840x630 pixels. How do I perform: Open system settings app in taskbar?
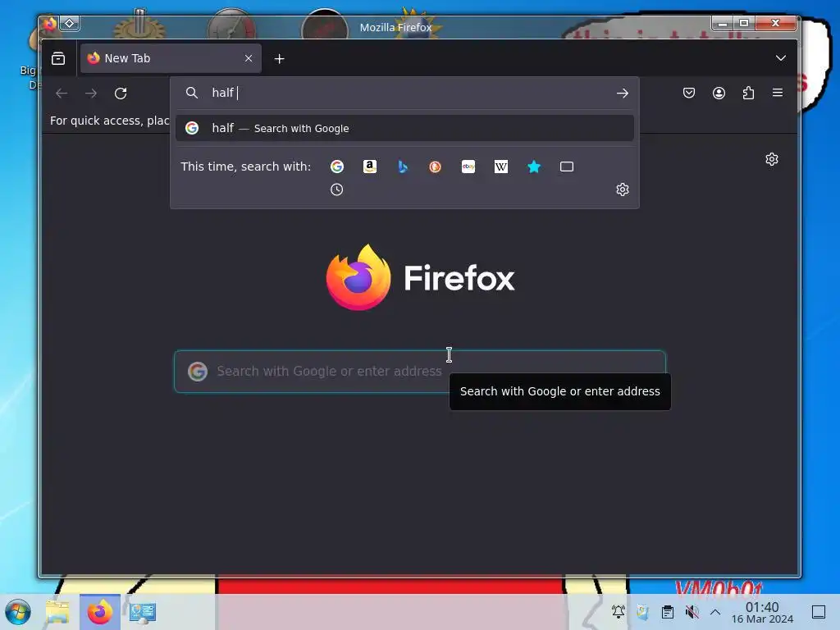click(142, 612)
